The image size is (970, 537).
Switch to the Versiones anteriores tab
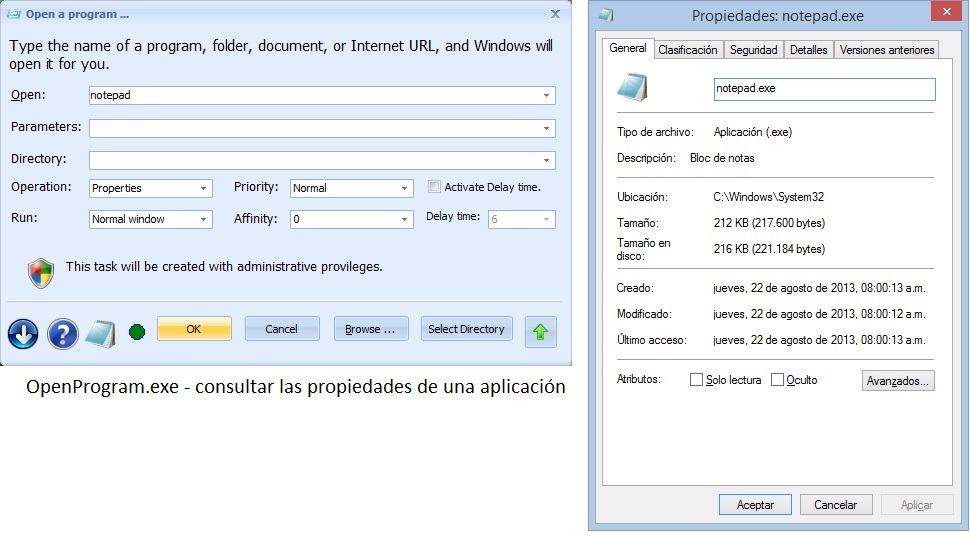point(886,50)
